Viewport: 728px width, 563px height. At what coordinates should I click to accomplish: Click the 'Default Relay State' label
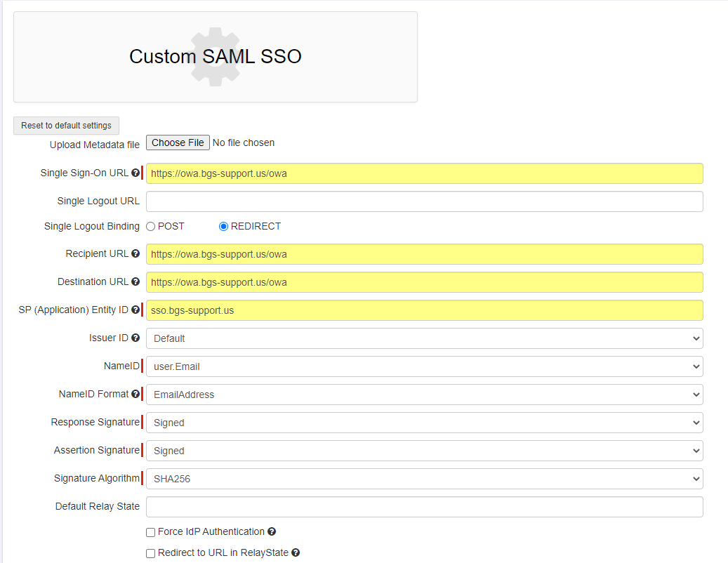click(98, 506)
